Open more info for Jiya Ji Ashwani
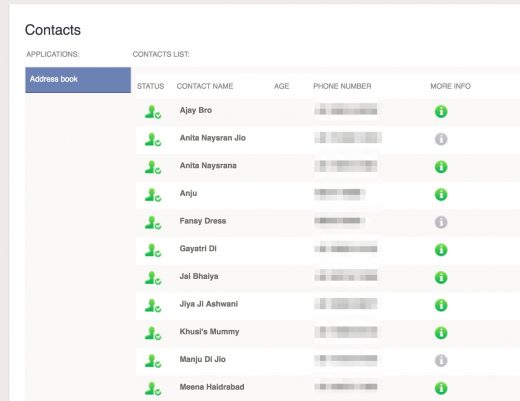Image resolution: width=520 pixels, height=401 pixels. coord(441,305)
